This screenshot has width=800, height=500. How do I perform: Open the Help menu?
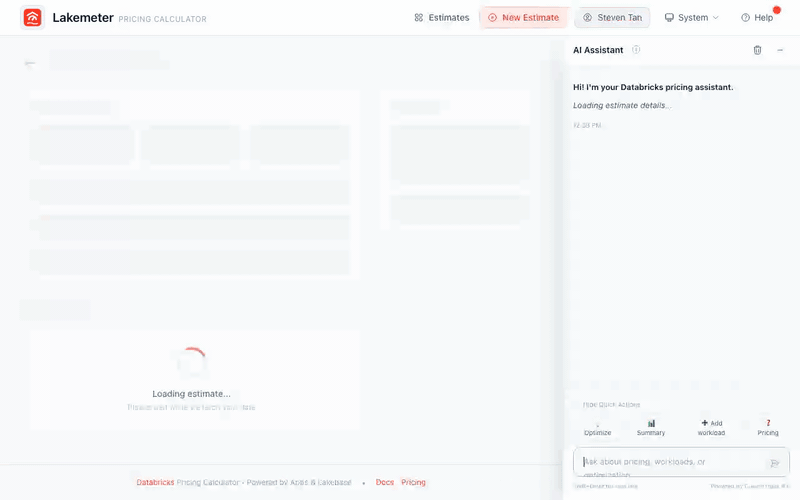[x=757, y=17]
